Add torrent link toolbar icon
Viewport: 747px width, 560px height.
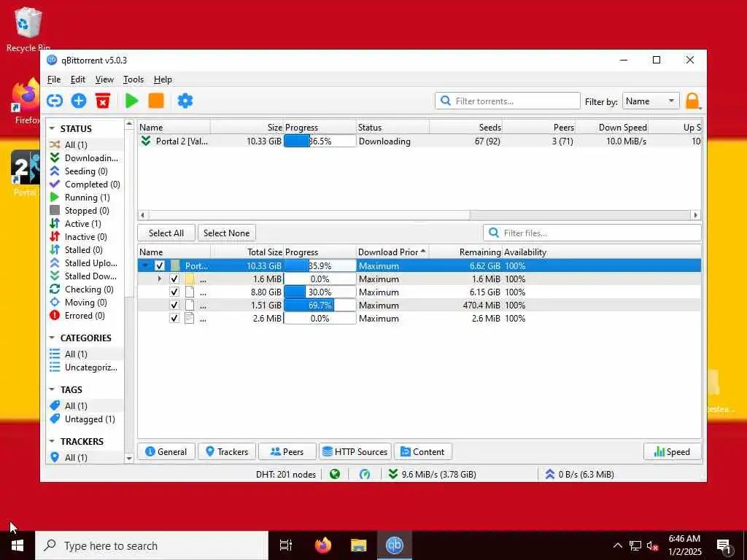click(55, 101)
